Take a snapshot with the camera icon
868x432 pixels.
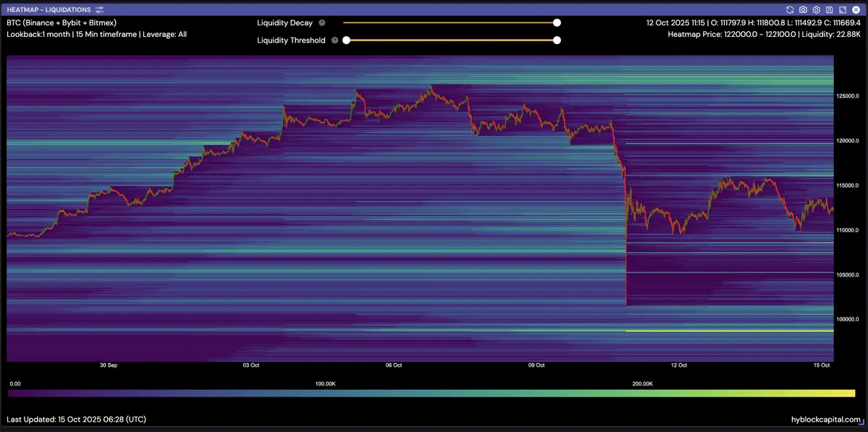[804, 9]
